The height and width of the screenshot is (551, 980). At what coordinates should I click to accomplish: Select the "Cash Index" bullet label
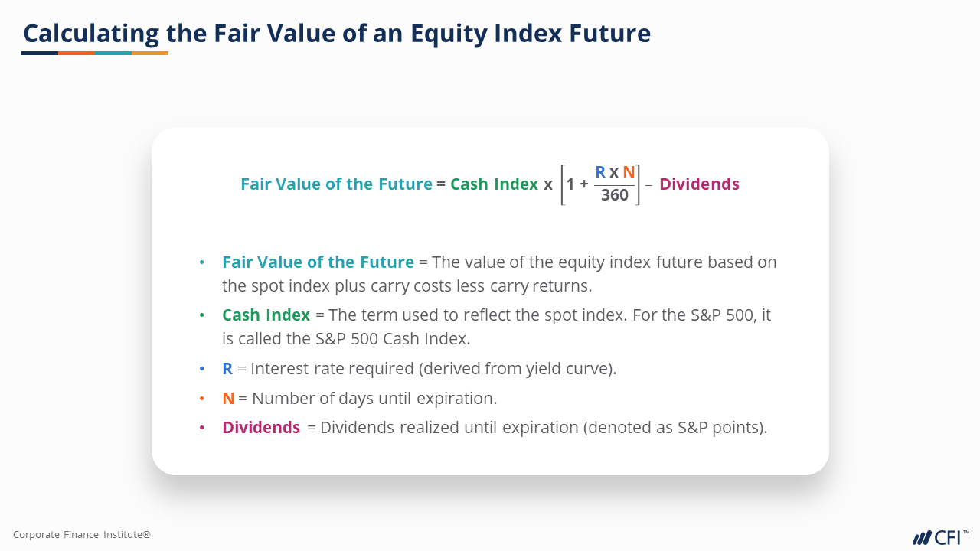click(266, 315)
